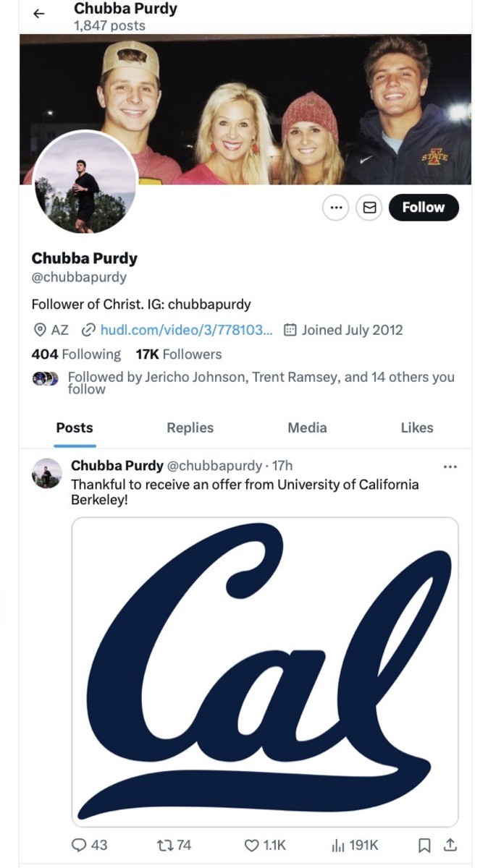Share the post via share icon
Viewport: 488px width, 868px height.
point(450,845)
